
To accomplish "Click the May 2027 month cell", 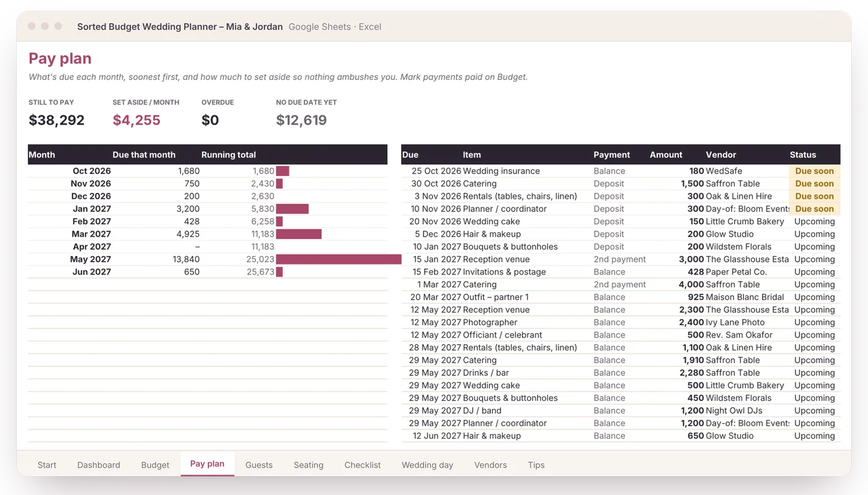I will pos(91,259).
